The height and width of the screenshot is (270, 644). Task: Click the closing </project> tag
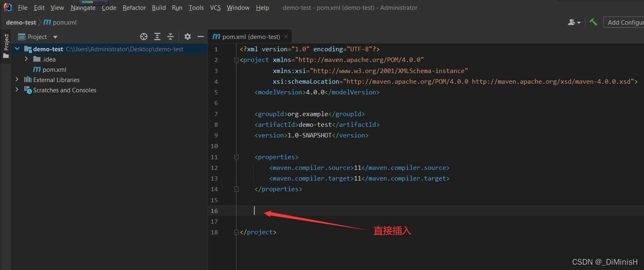[258, 232]
